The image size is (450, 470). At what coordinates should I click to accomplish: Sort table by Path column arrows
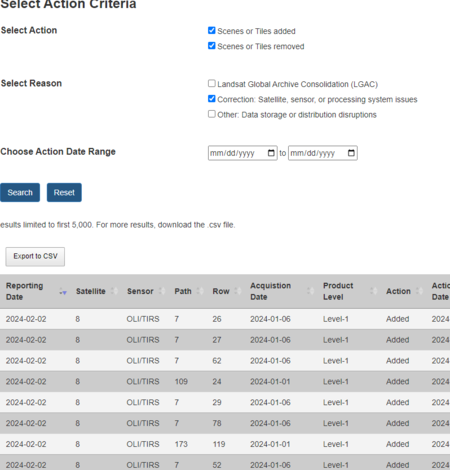pos(200,291)
